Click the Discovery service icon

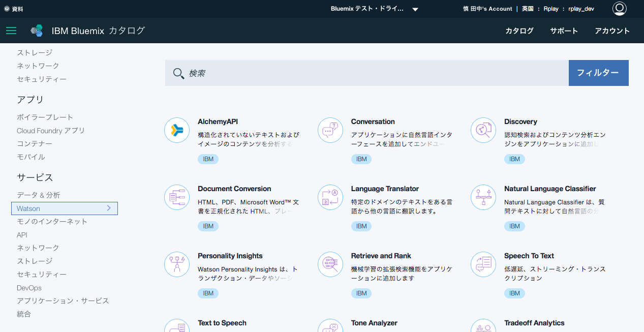point(483,130)
